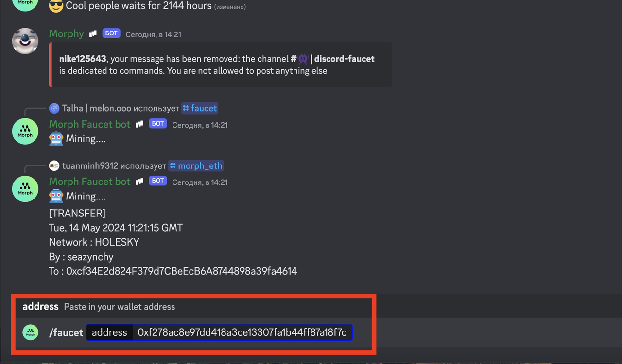Click the sunglasses emoji in top message
This screenshot has height=364, width=622.
[56, 6]
